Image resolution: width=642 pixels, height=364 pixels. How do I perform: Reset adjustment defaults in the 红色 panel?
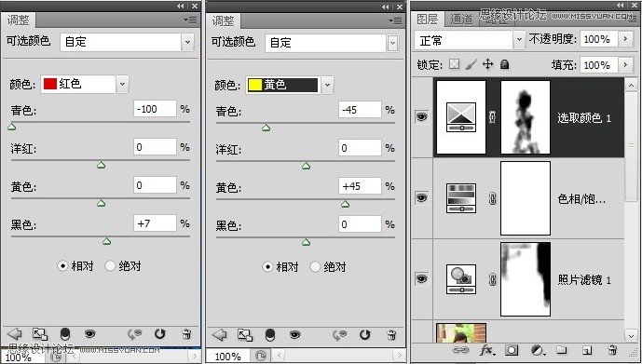159,334
